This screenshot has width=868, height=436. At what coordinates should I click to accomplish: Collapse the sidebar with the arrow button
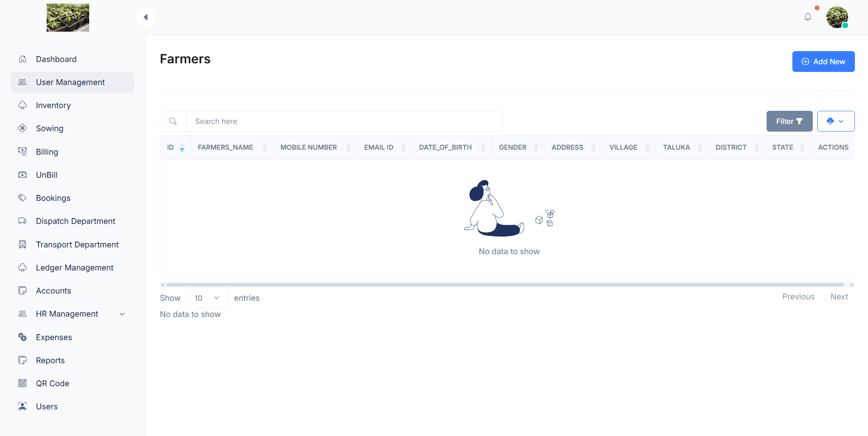click(146, 17)
